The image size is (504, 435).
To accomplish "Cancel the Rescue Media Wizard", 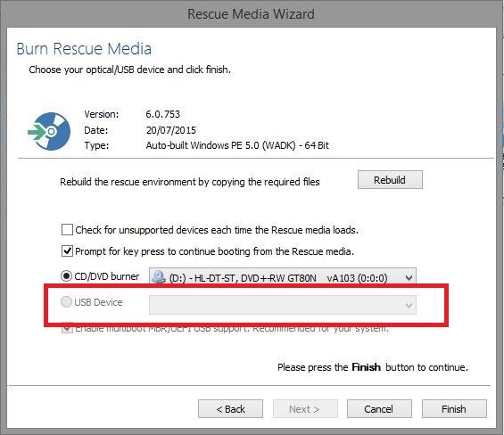I will click(379, 408).
